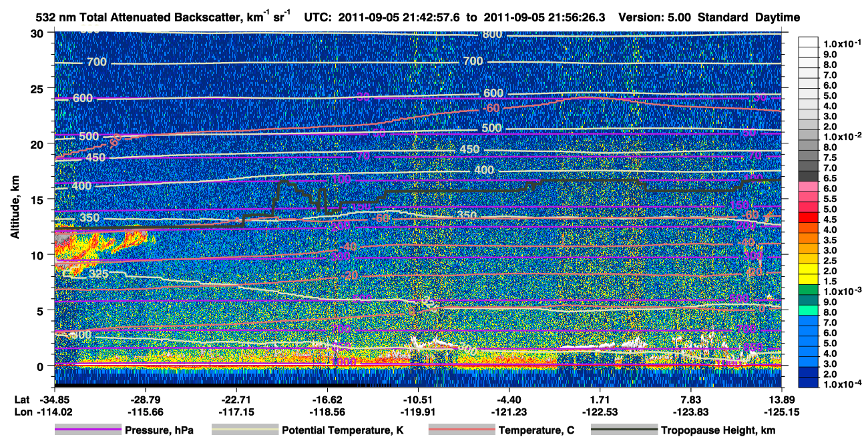Click the pink colorbar swatch labeled 5.5

[x=809, y=197]
